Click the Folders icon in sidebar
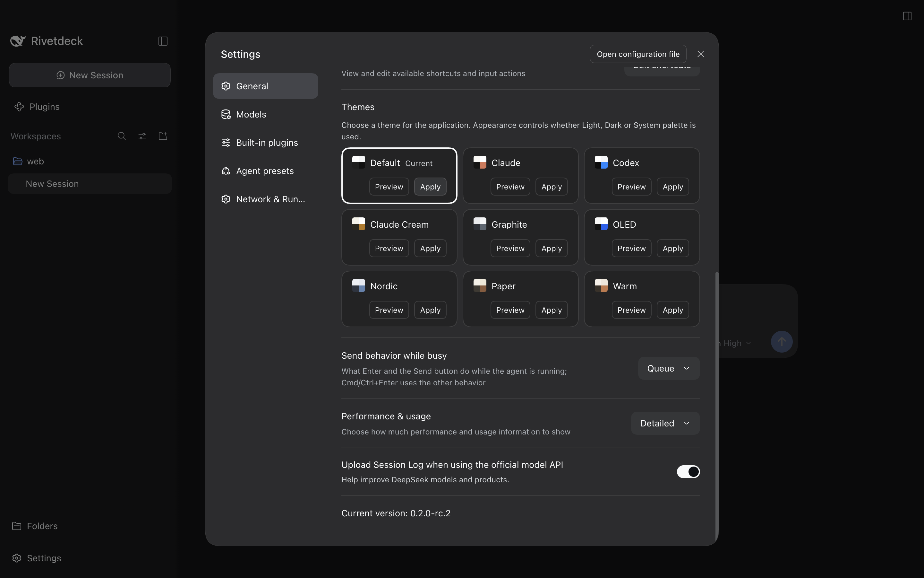 click(x=16, y=526)
